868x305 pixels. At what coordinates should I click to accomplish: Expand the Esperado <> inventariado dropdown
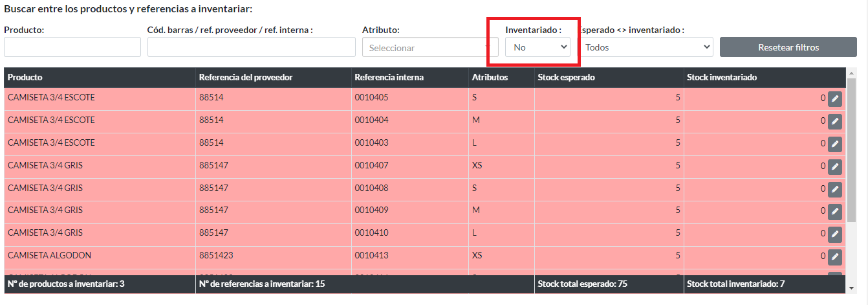[x=646, y=47]
